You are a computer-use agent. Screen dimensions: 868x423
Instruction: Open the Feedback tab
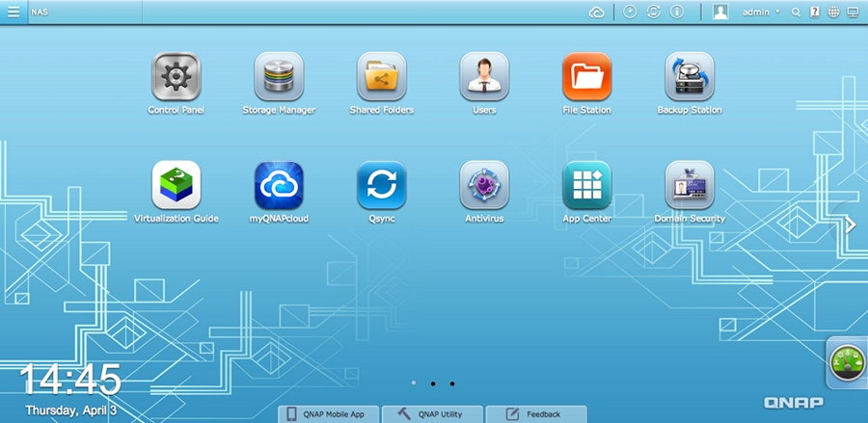(x=534, y=414)
